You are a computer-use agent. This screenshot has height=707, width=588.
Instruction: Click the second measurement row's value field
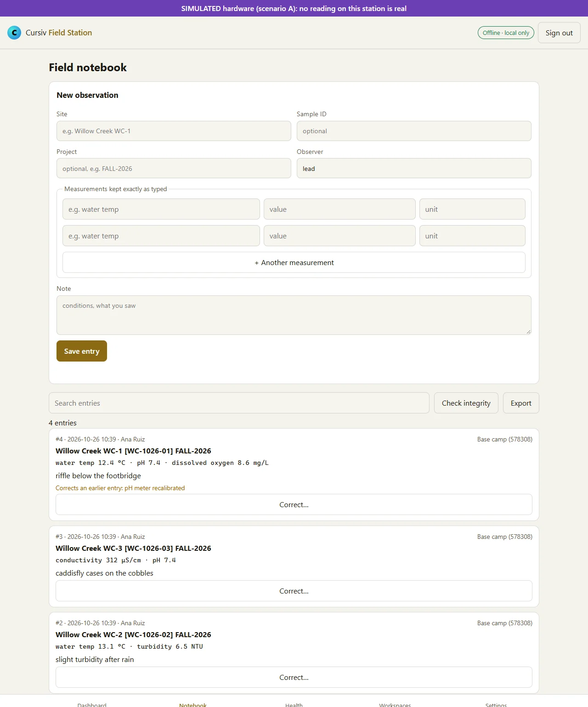[x=339, y=236]
